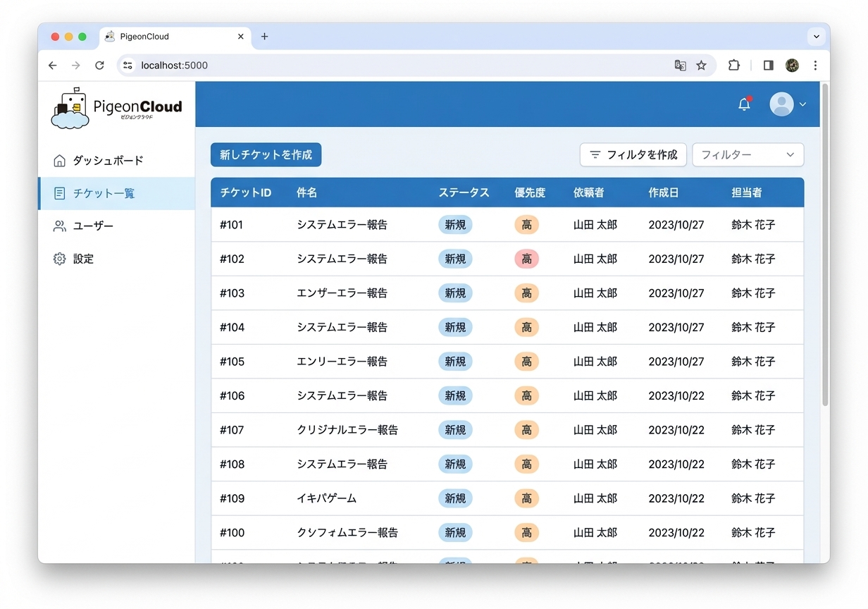The width and height of the screenshot is (868, 609).
Task: Toggle the 新規 status badge on ticket #101
Action: (455, 224)
